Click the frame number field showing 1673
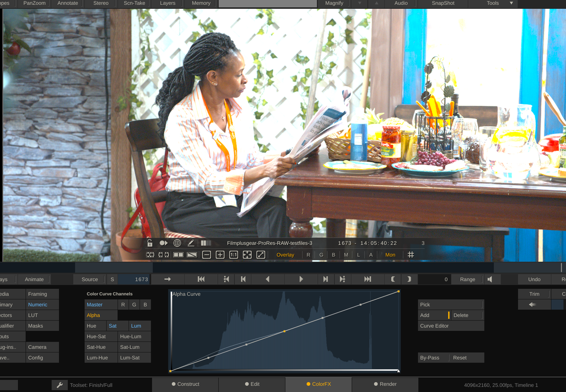 pyautogui.click(x=134, y=279)
